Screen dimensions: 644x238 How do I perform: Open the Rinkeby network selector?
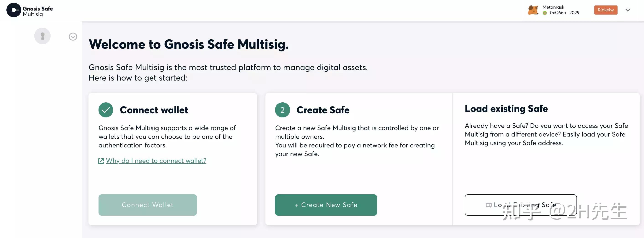pos(605,10)
